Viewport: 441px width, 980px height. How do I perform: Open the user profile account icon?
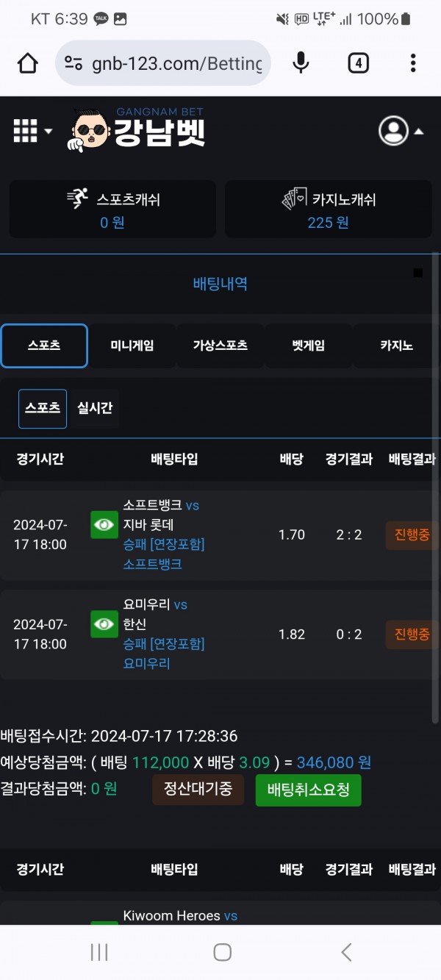pos(393,131)
